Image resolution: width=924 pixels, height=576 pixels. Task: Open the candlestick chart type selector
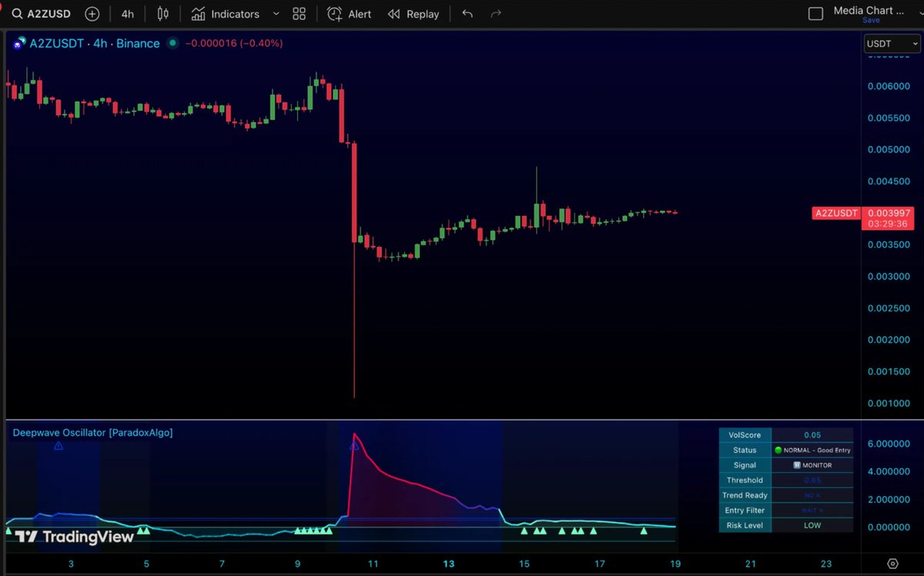click(162, 14)
